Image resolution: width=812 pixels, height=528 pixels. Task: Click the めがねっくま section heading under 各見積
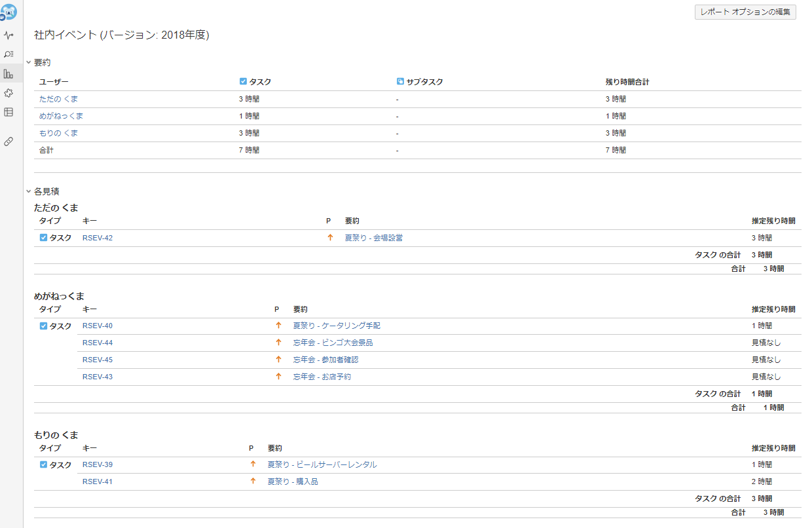coord(59,296)
